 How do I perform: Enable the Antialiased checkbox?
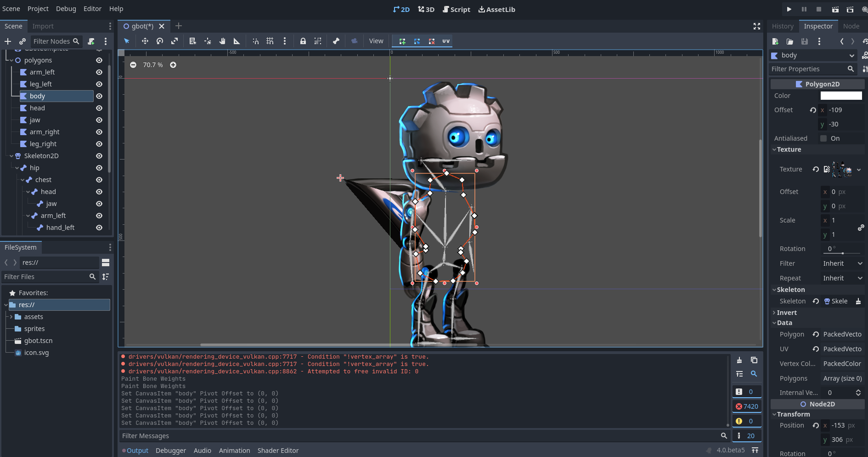coord(823,138)
